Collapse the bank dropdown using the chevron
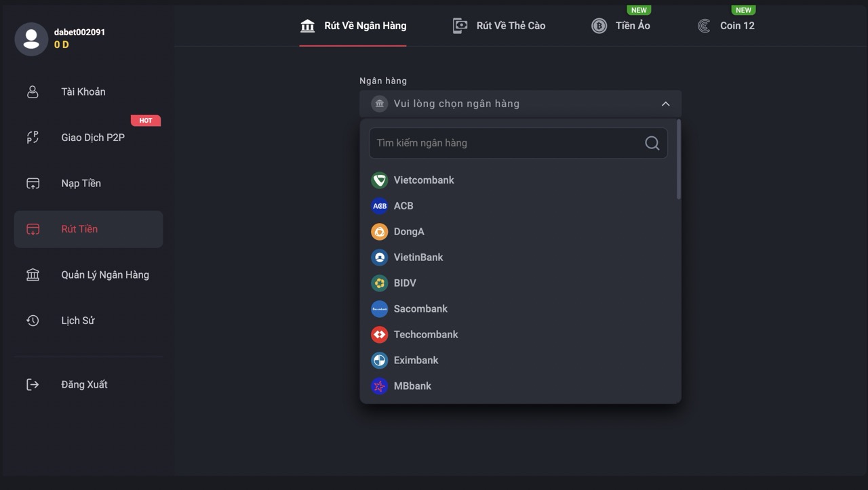Screen dimensions: 868x490 pyautogui.click(x=665, y=104)
